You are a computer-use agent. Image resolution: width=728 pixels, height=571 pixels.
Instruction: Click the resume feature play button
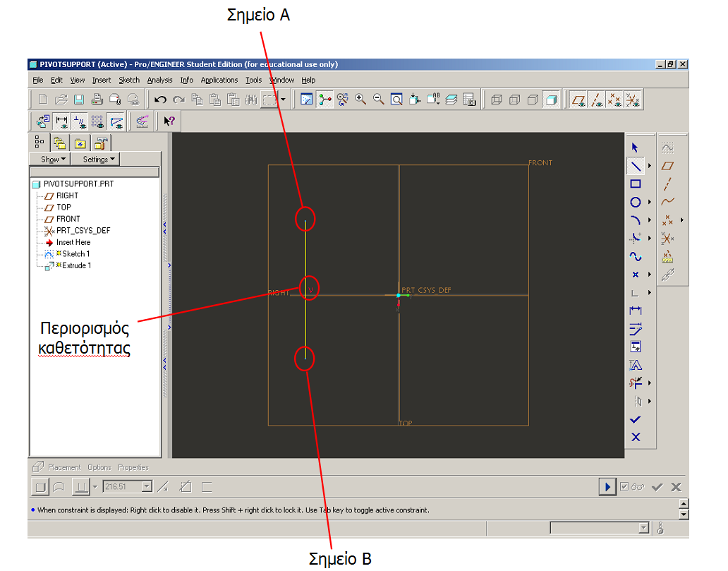tap(607, 487)
